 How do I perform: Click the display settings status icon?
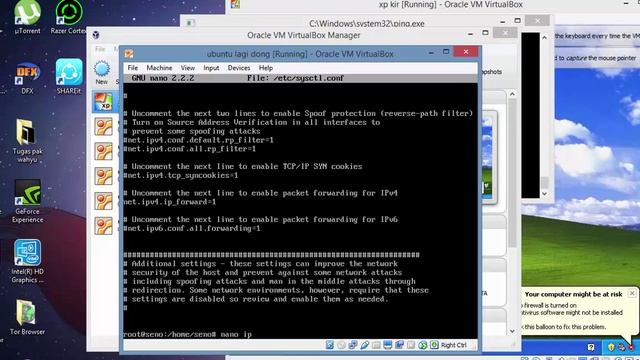click(x=387, y=345)
